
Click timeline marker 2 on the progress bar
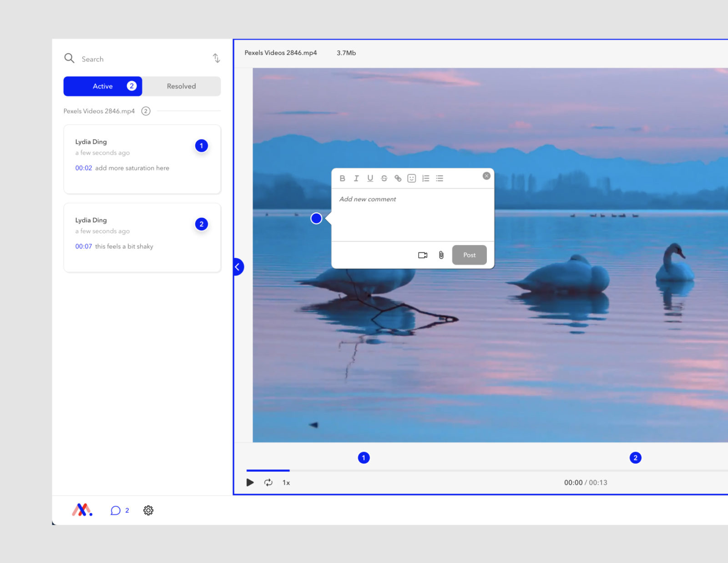coord(635,457)
